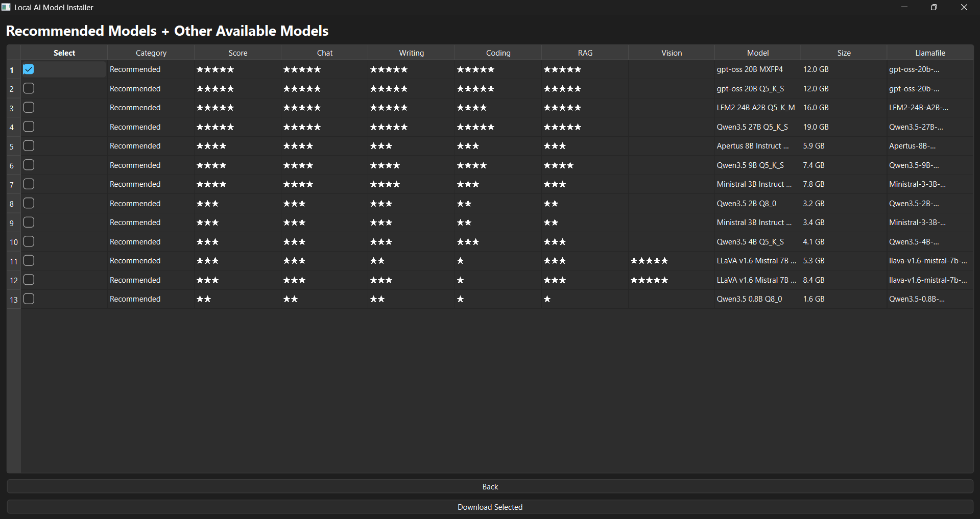Viewport: 980px width, 519px height.
Task: Uncheck the gpt-oss 20B MXFP4 checkbox
Action: tap(29, 69)
